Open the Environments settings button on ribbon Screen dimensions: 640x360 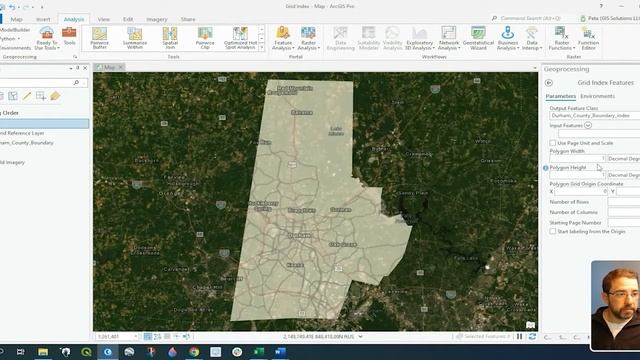(15, 48)
